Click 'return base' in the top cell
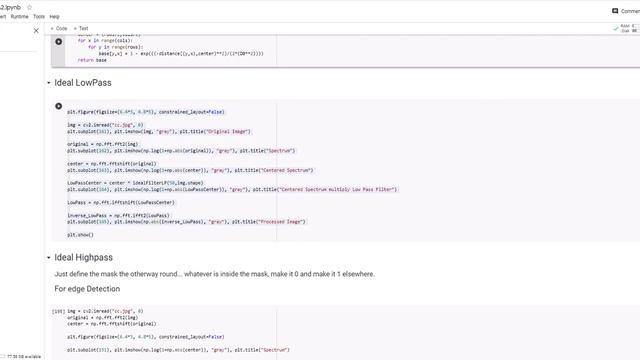The width and height of the screenshot is (640, 360). [x=92, y=60]
